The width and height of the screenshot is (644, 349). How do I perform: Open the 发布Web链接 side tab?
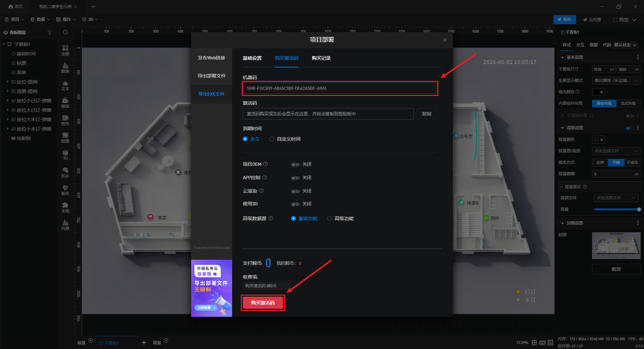(x=211, y=58)
